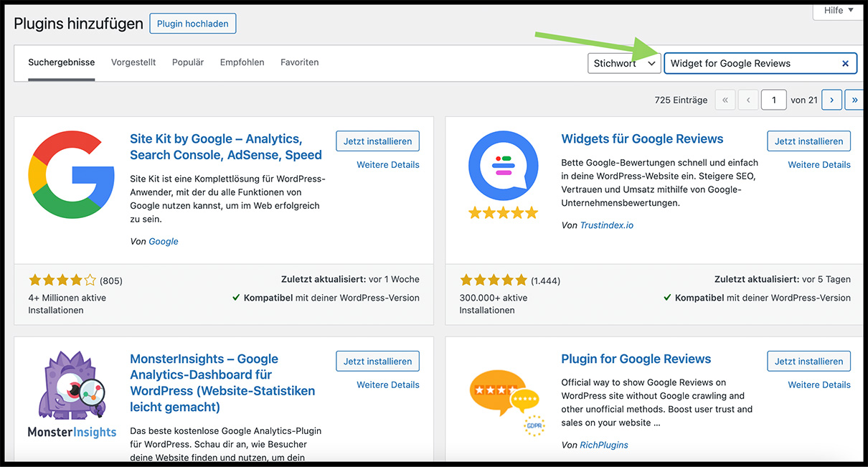Open Weitere Details for Widgets für Google Reviews
Viewport: 868px width, 467px height.
point(819,165)
